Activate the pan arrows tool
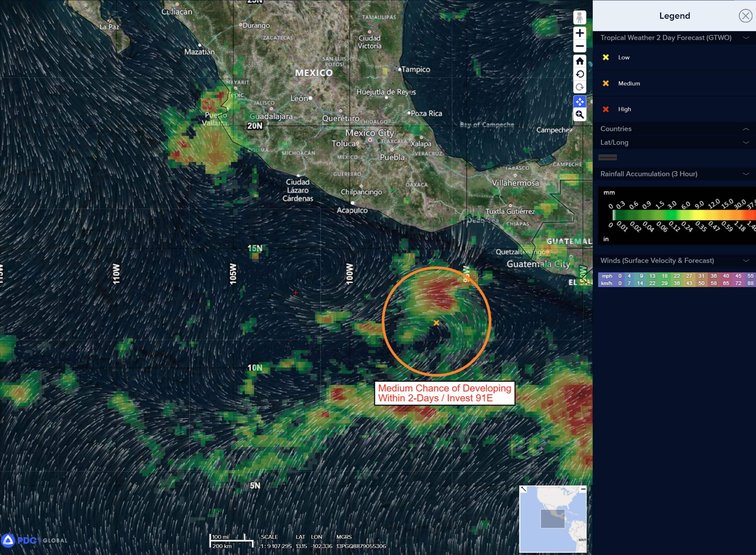The width and height of the screenshot is (756, 555). coord(579,102)
